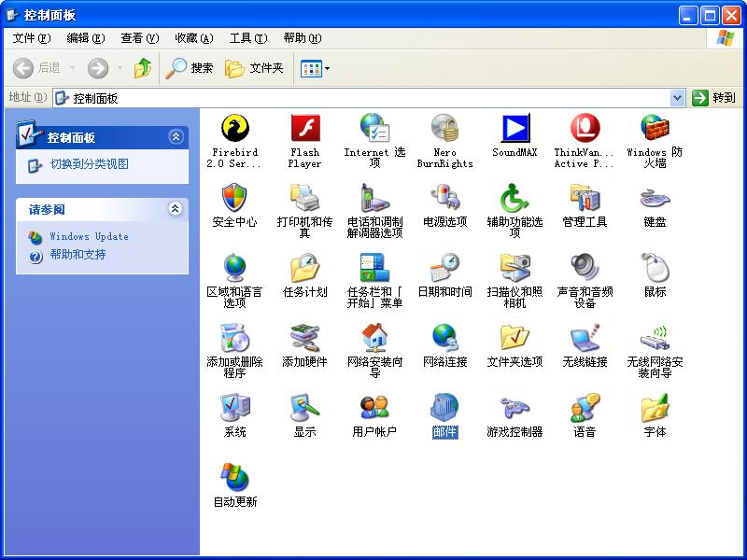This screenshot has width=747, height=560.
Task: Toggle the 文件夹 folders pane button
Action: (254, 68)
